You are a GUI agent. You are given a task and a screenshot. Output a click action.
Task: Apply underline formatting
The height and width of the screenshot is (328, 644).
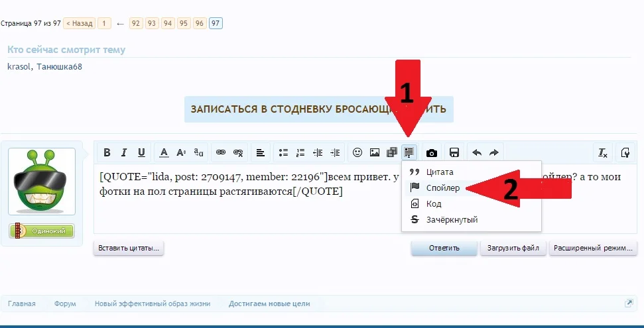[x=141, y=152]
